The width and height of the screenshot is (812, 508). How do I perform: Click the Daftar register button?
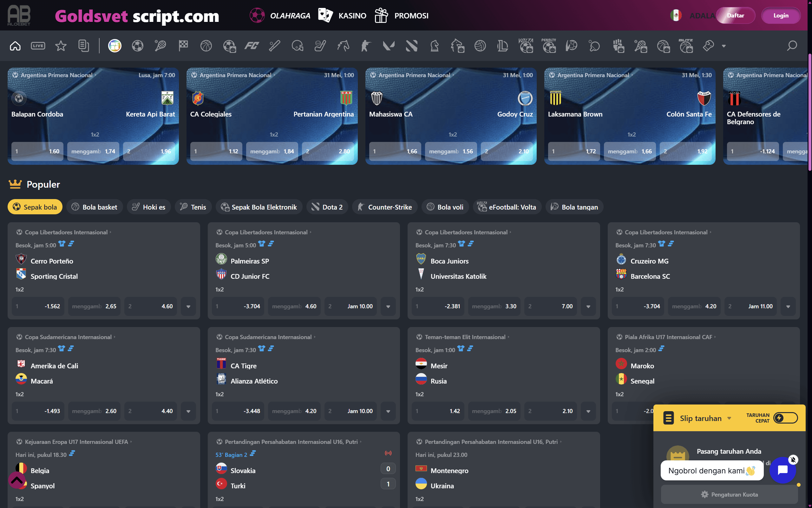tap(736, 16)
